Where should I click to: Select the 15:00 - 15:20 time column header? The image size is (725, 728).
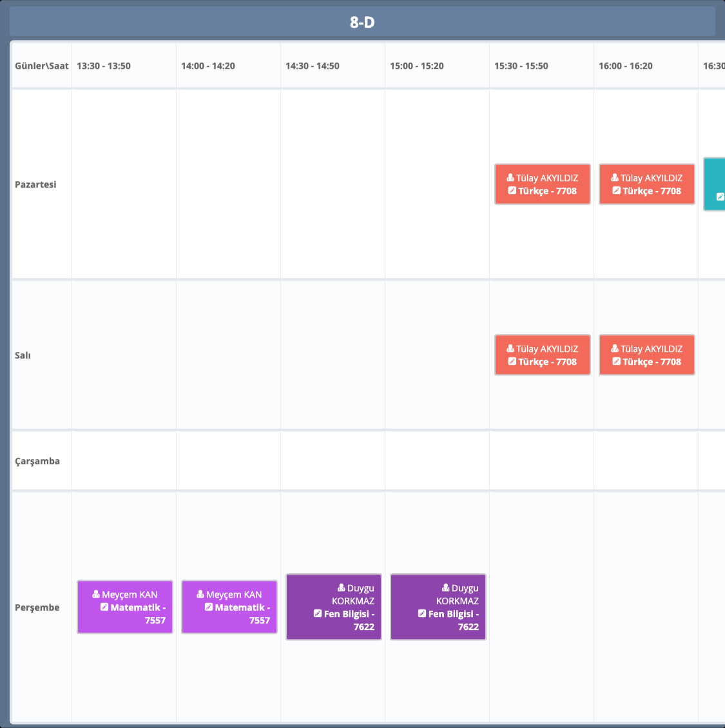417,66
